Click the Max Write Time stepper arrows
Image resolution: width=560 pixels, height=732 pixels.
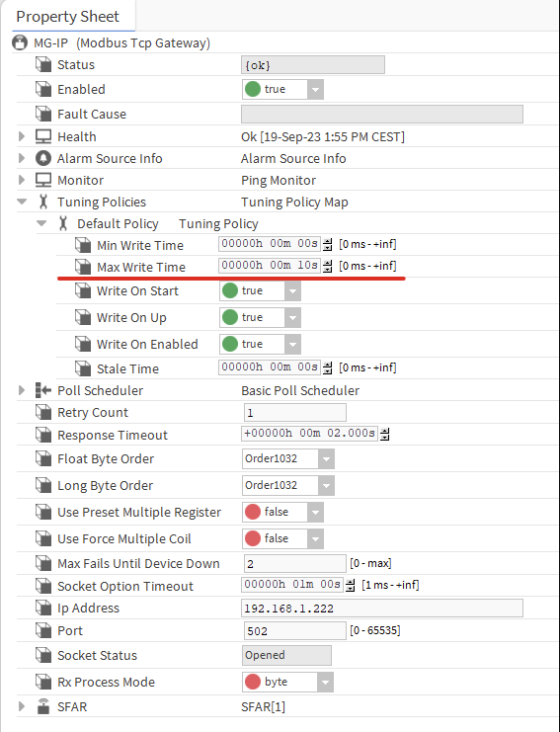click(328, 266)
